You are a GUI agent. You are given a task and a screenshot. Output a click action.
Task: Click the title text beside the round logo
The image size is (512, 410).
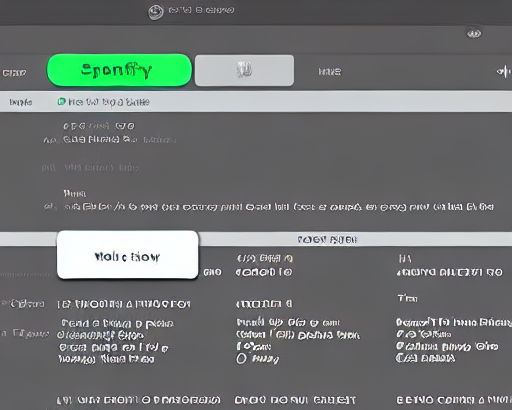click(201, 10)
